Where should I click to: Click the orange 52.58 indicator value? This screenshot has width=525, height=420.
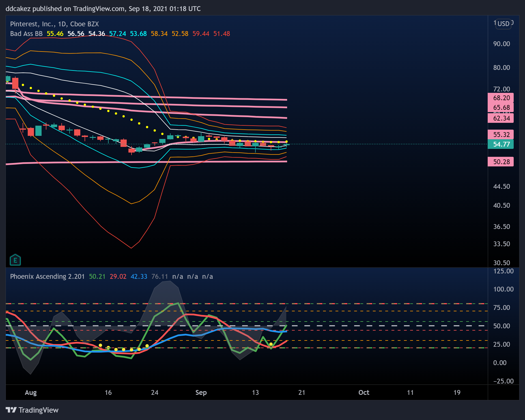180,34
